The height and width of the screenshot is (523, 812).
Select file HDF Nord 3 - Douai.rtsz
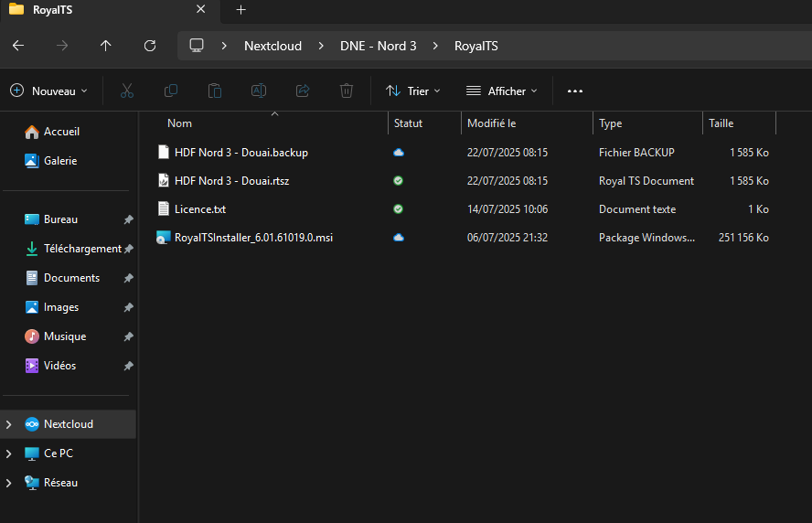[x=231, y=181]
